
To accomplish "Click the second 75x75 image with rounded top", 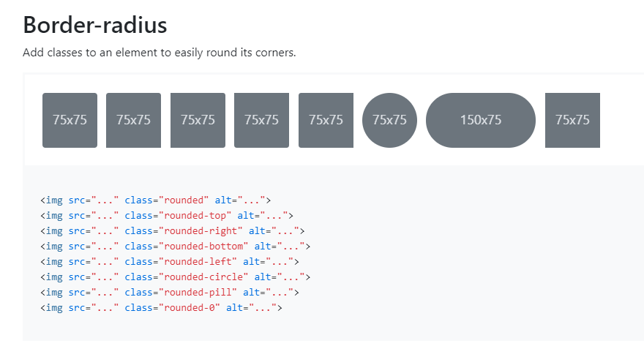I will (x=133, y=120).
